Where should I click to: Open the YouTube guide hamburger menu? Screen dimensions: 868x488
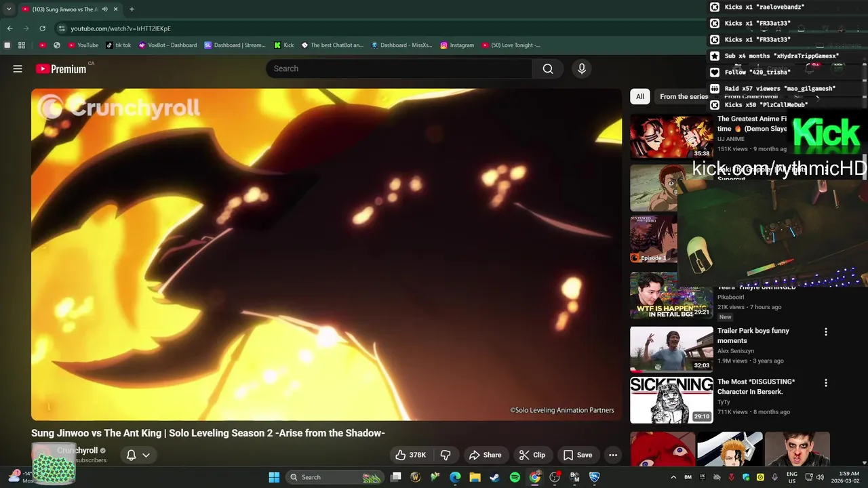18,68
